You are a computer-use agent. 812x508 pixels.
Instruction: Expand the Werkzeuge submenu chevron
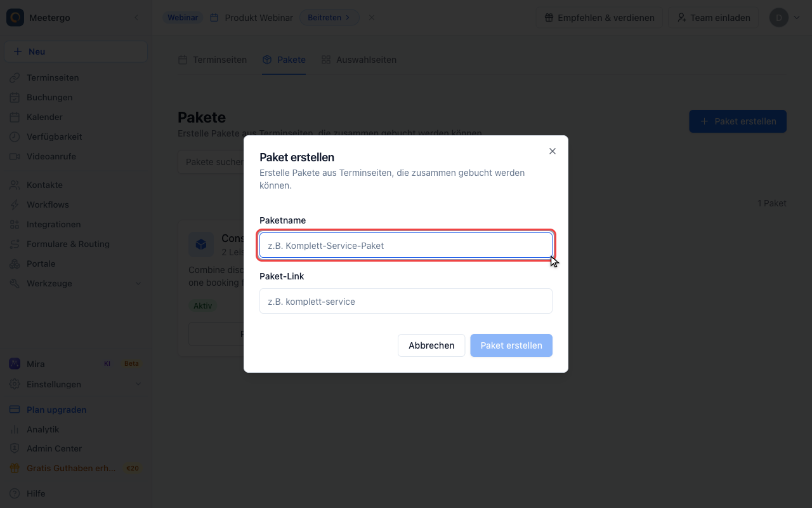[138, 283]
